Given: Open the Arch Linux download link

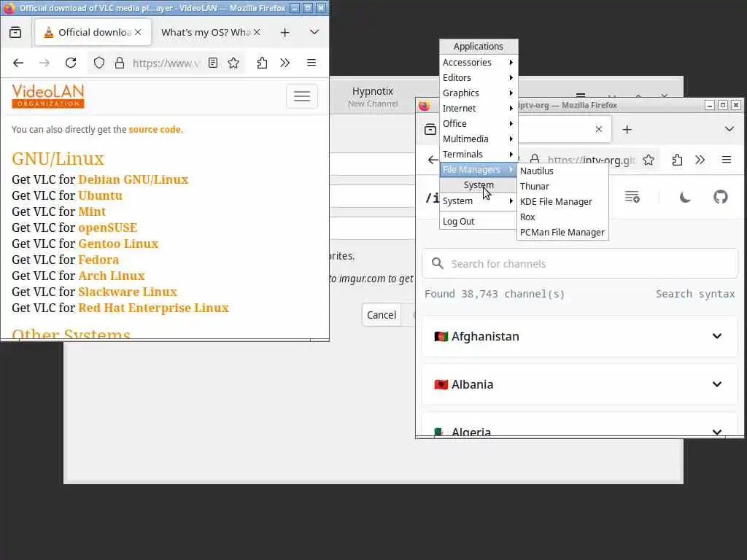Looking at the screenshot, I should [x=112, y=276].
